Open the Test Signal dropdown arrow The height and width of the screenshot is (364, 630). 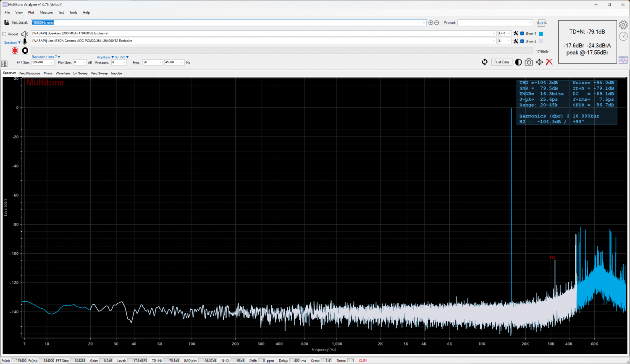click(x=424, y=23)
